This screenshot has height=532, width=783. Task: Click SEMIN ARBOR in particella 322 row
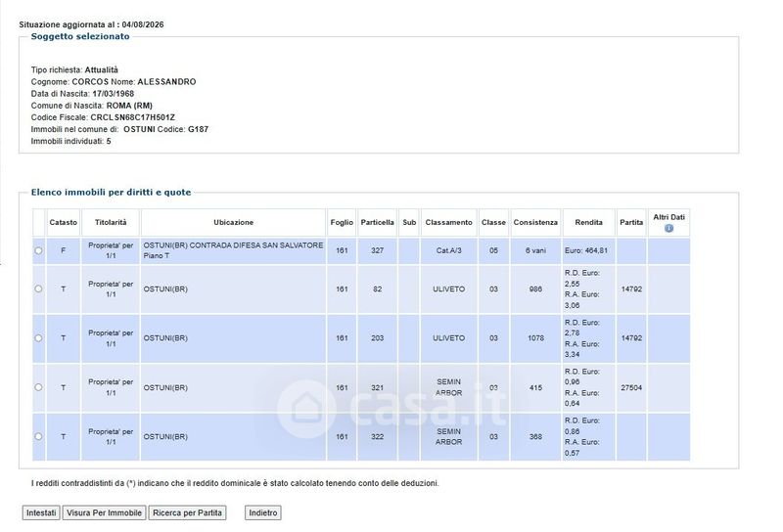pyautogui.click(x=448, y=437)
